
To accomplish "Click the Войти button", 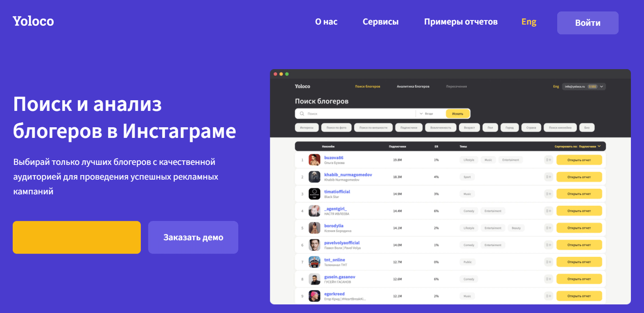I will [x=588, y=23].
